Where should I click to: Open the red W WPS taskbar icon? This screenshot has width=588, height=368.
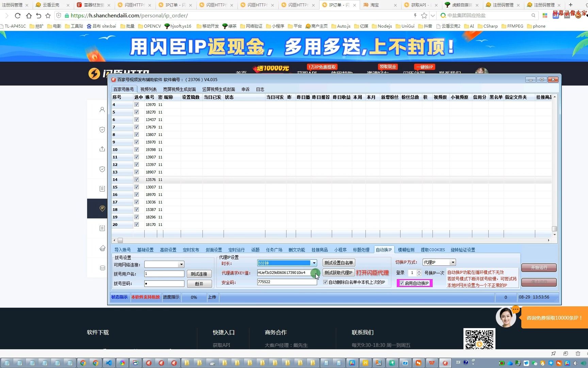tap(431, 363)
